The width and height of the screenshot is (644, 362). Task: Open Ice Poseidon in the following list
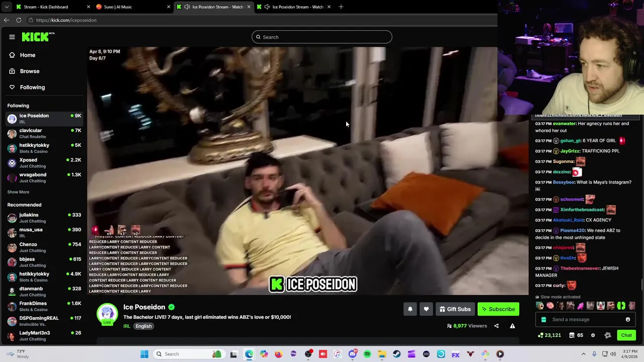pyautogui.click(x=44, y=119)
